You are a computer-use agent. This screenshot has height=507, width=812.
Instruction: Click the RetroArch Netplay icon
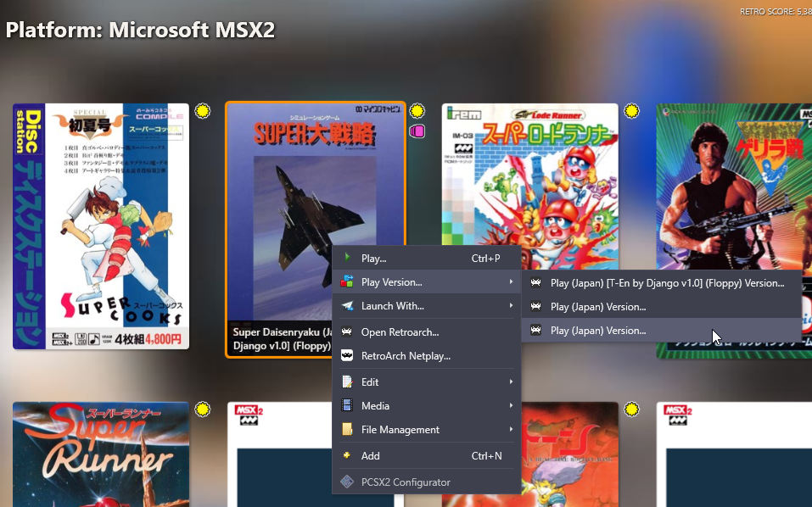(347, 355)
